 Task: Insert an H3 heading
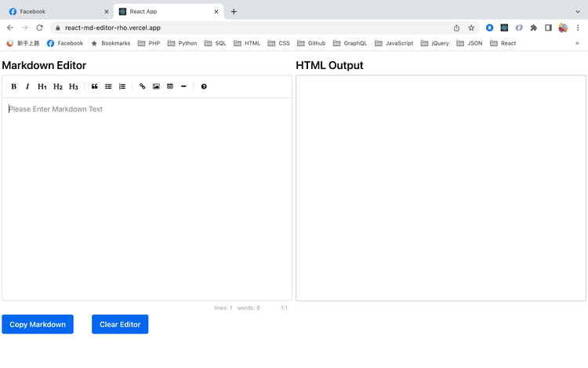(74, 86)
